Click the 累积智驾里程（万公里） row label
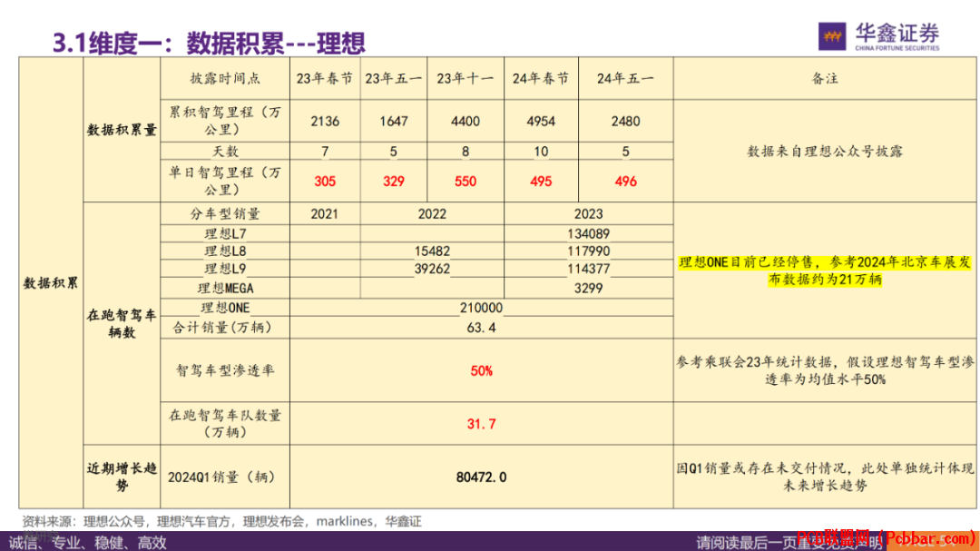980x551 pixels. (x=225, y=121)
